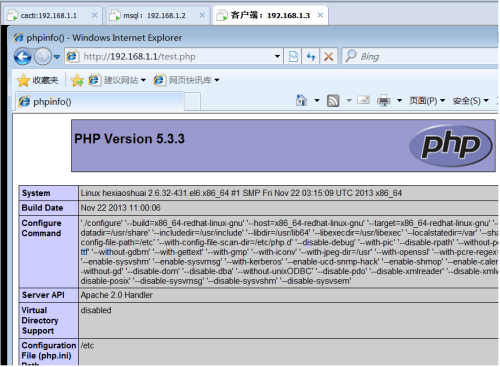Expand the 建议网站 dropdown arrow
The height and width of the screenshot is (367, 500).
coord(143,80)
